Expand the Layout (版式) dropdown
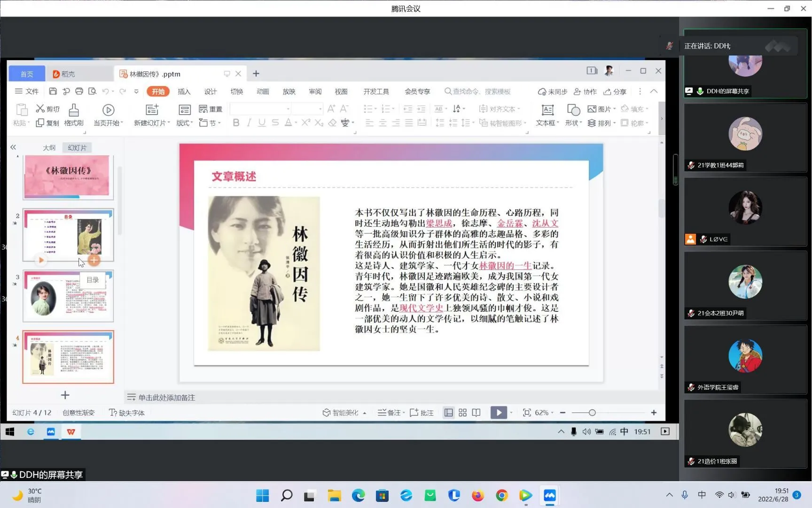Screen dimensions: 812x508 click(x=185, y=123)
